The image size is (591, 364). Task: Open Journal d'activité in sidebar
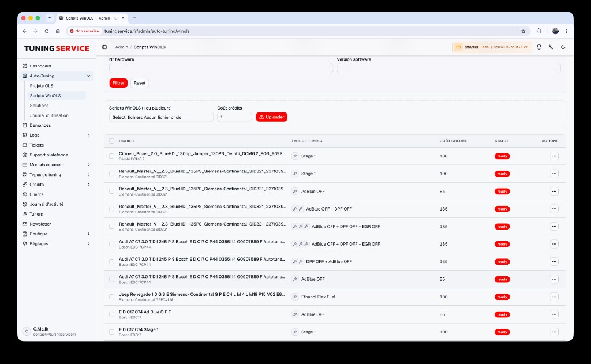46,204
